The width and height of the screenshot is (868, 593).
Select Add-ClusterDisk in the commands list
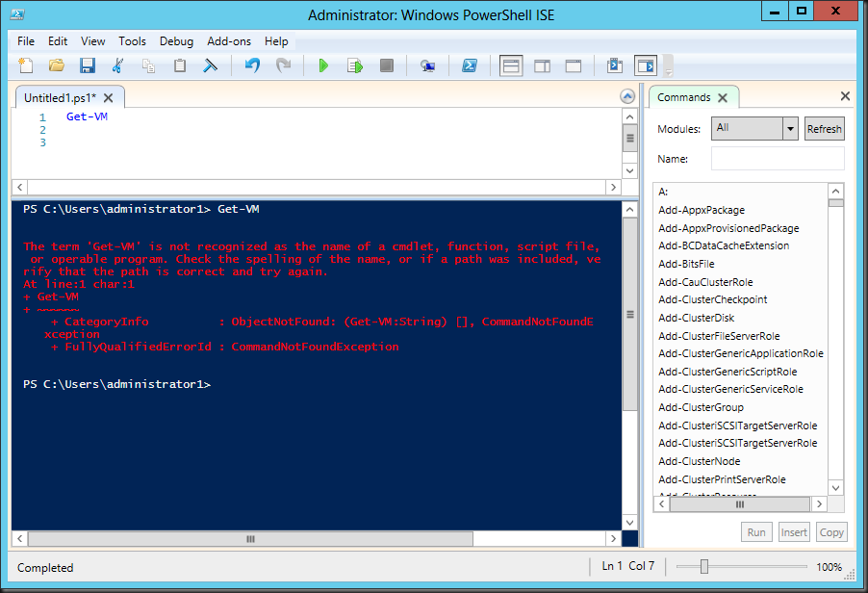[696, 318]
